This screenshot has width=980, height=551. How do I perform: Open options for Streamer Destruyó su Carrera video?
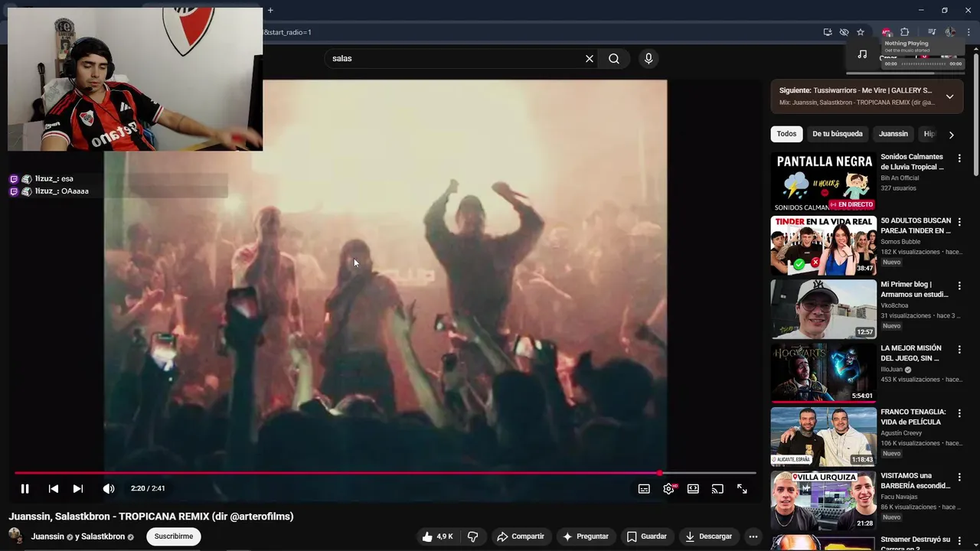(x=959, y=540)
